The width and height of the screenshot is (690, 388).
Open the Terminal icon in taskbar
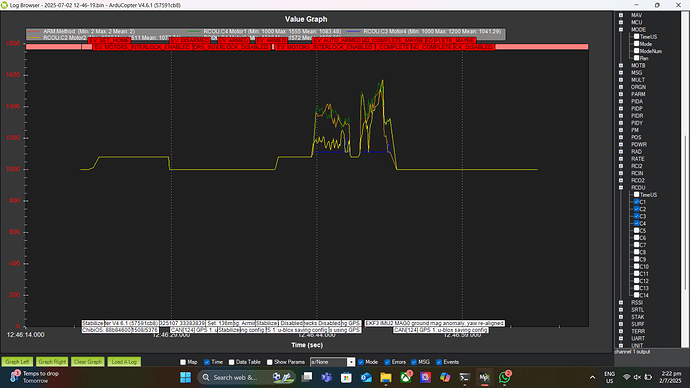tap(464, 377)
